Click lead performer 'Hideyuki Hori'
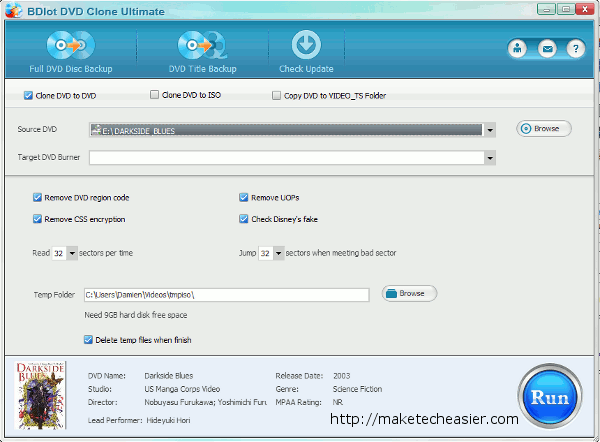Viewport: 600px width, 442px height. click(168, 420)
